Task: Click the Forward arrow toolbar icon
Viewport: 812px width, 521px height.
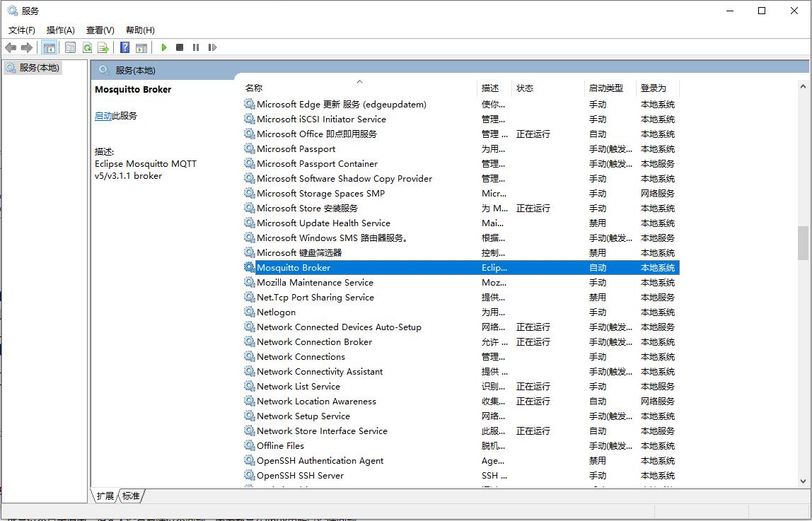Action: [27, 47]
